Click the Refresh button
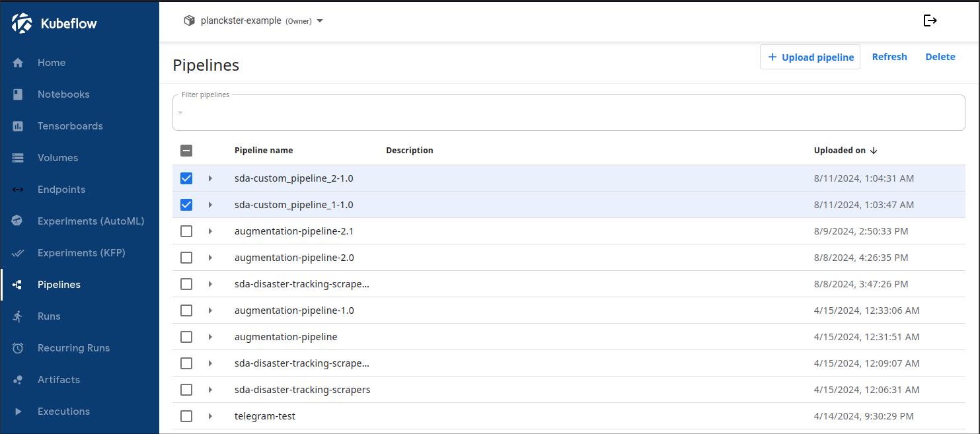 coord(889,57)
